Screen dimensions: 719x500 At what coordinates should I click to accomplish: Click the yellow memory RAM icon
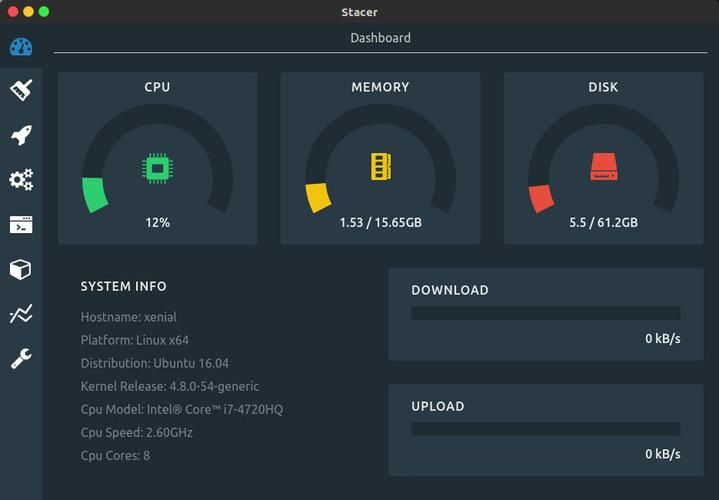[381, 167]
